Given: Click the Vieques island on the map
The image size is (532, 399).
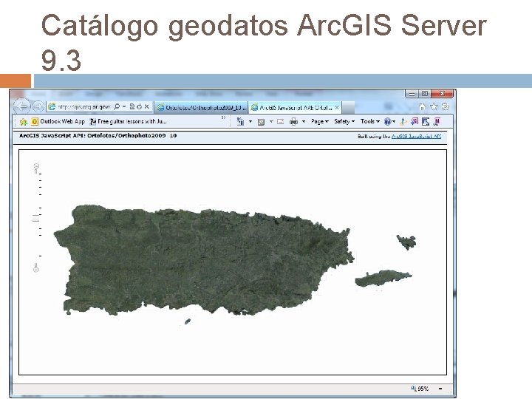Looking at the screenshot, I should (383, 279).
